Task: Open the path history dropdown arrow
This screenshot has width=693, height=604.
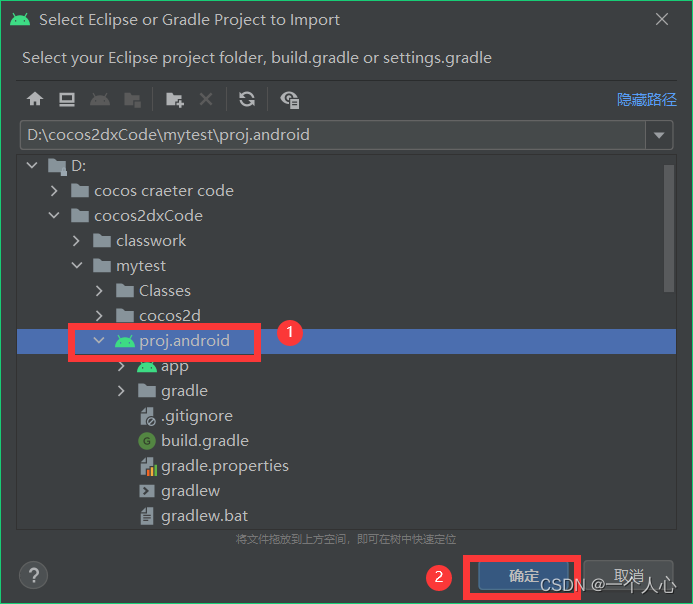Action: point(659,135)
